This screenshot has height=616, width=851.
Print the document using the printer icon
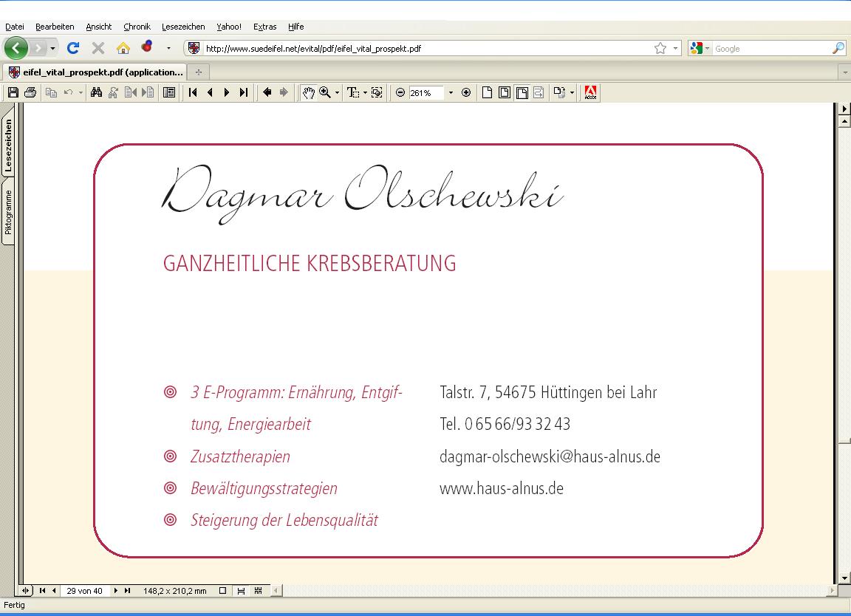[30, 92]
